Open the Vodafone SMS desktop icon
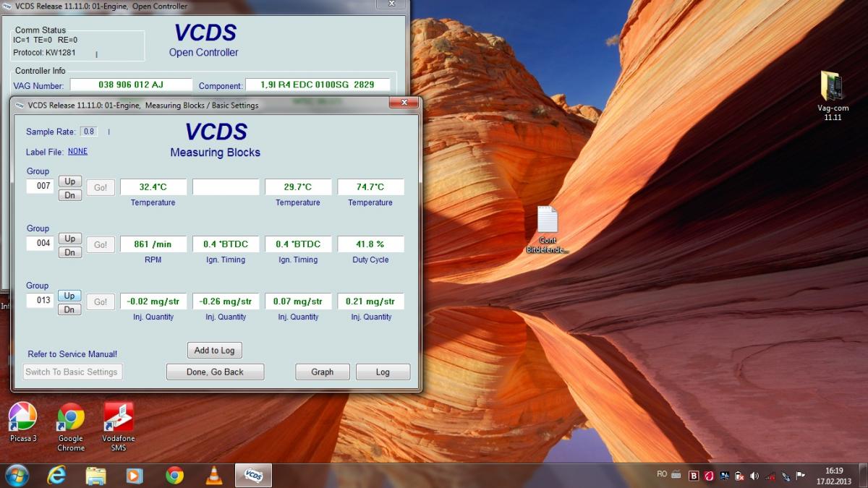Screen dimensions: 868x488 [119, 417]
